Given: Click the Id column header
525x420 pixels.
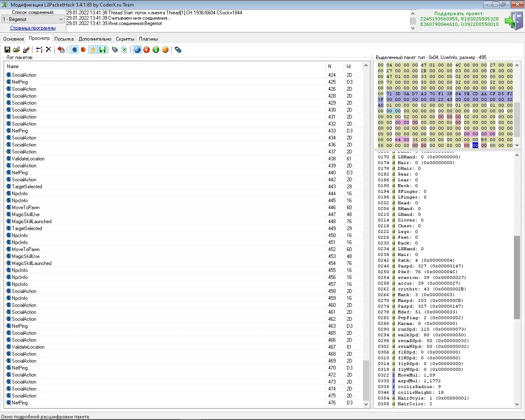Looking at the screenshot, I should (x=353, y=66).
